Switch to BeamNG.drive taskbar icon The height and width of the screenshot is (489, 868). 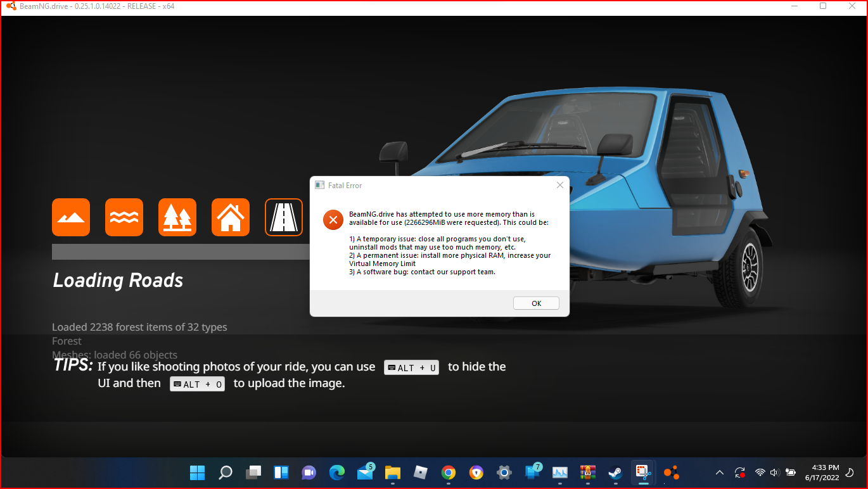point(671,473)
